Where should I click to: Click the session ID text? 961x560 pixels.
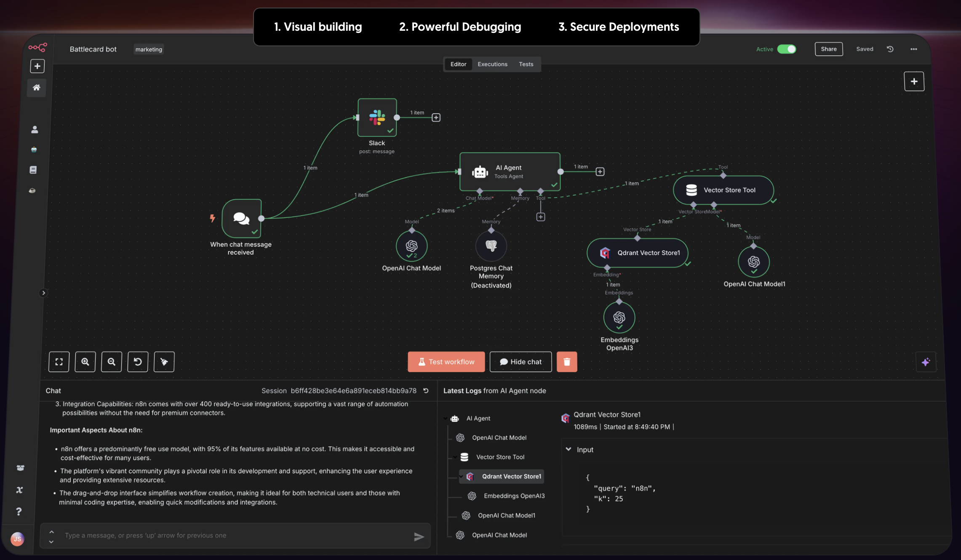pos(353,391)
